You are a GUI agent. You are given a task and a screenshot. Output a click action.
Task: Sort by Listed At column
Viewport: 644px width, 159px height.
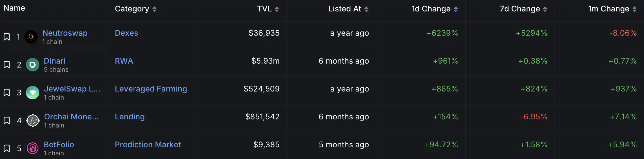(366, 9)
